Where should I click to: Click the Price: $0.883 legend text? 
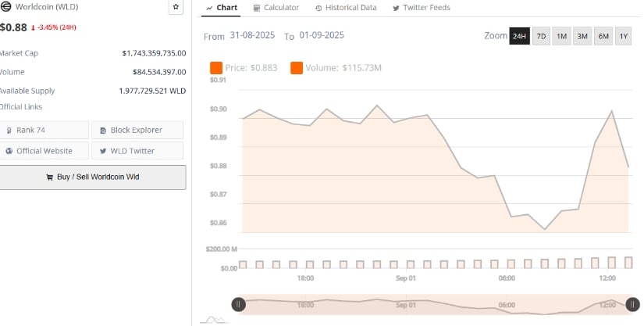pyautogui.click(x=251, y=68)
